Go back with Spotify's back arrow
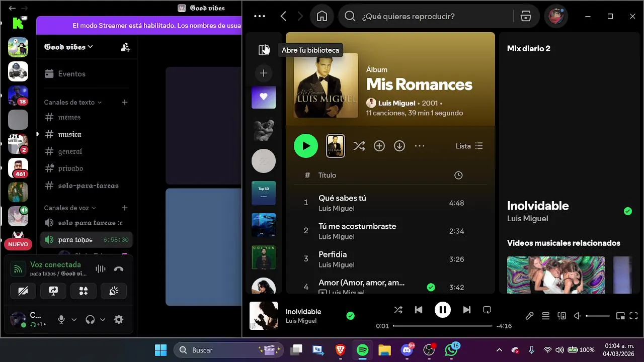This screenshot has height=362, width=644. coord(283,16)
